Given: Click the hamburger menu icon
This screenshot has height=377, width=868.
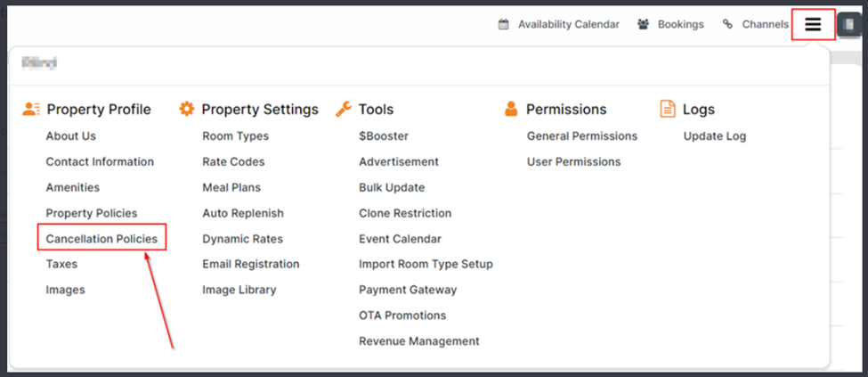Looking at the screenshot, I should point(813,25).
